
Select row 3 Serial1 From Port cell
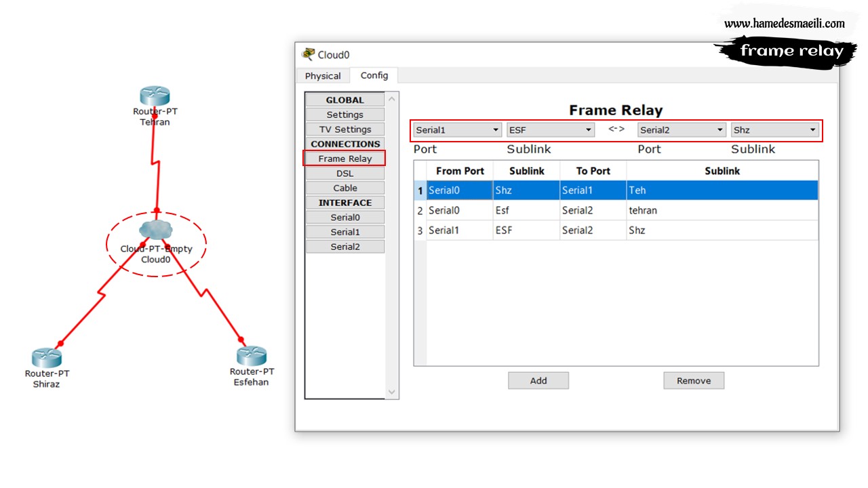(460, 230)
